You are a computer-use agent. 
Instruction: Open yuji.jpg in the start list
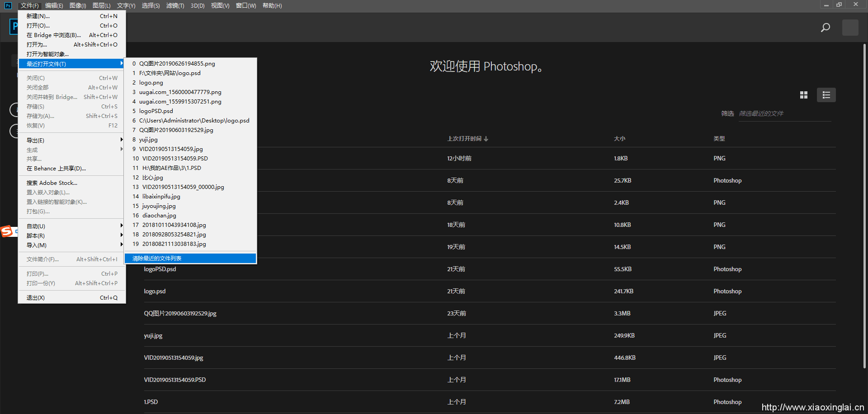[490, 335]
